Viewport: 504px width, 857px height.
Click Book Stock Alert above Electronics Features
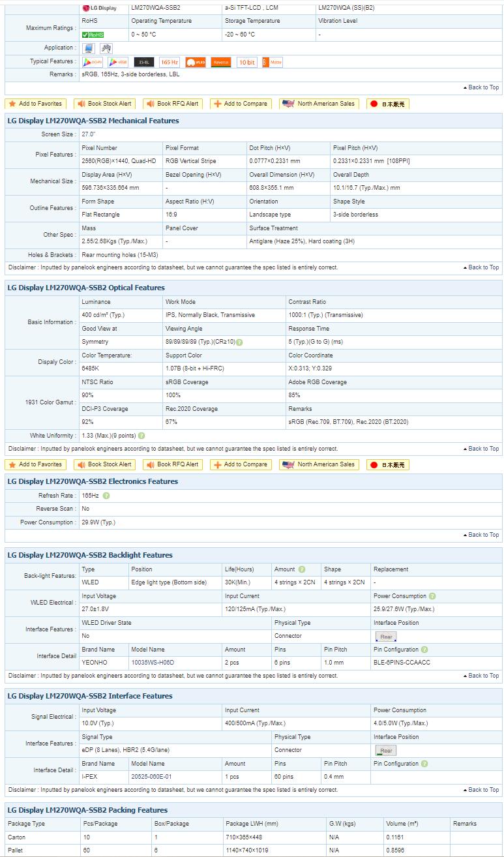tap(104, 464)
